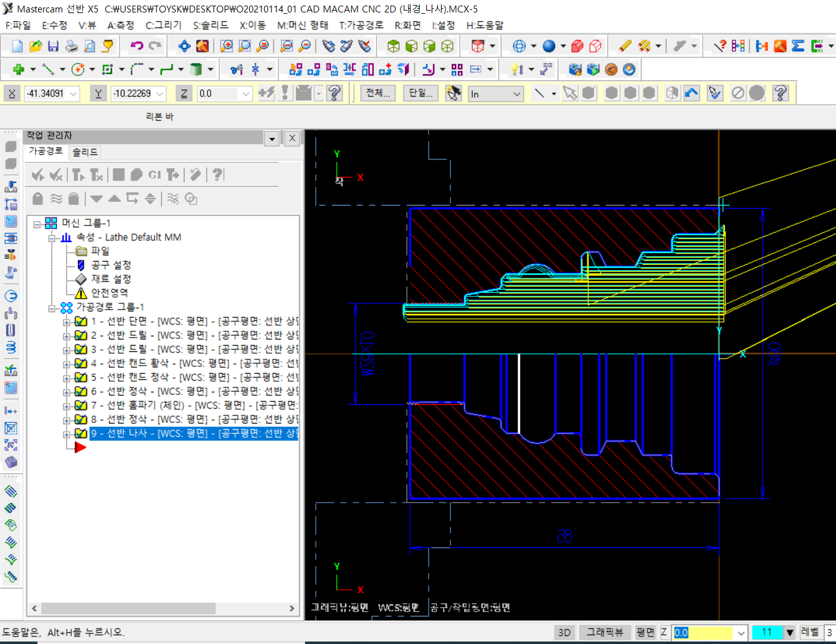Open the In selection mode dropdown
Screen dimensions: 836x644
click(x=517, y=94)
